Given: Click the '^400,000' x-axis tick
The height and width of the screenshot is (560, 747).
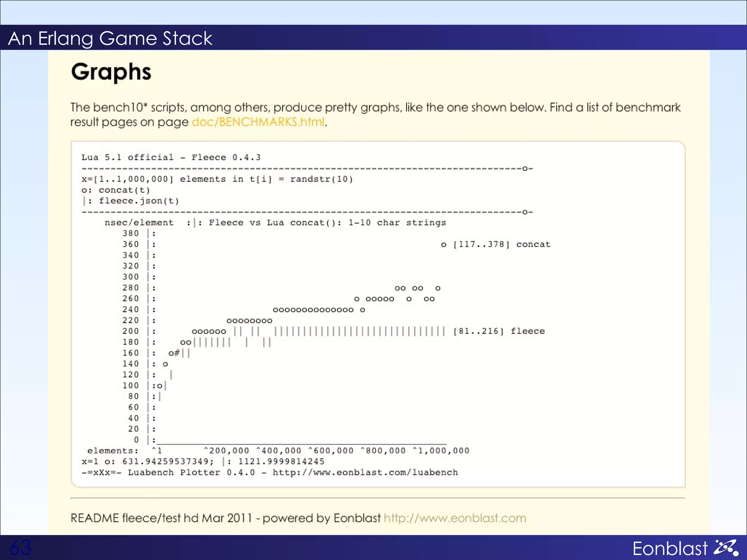Looking at the screenshot, I should (x=279, y=451).
